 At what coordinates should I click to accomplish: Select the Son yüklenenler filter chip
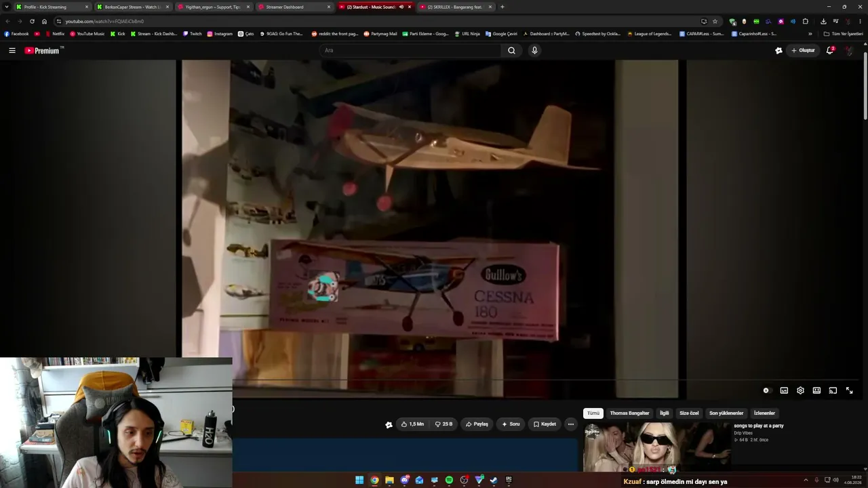726,413
